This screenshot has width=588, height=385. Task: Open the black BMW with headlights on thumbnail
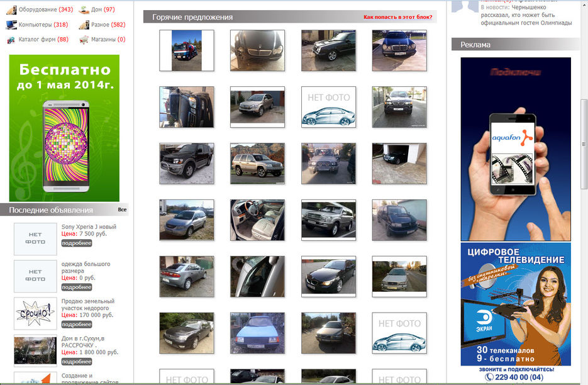[x=328, y=277]
